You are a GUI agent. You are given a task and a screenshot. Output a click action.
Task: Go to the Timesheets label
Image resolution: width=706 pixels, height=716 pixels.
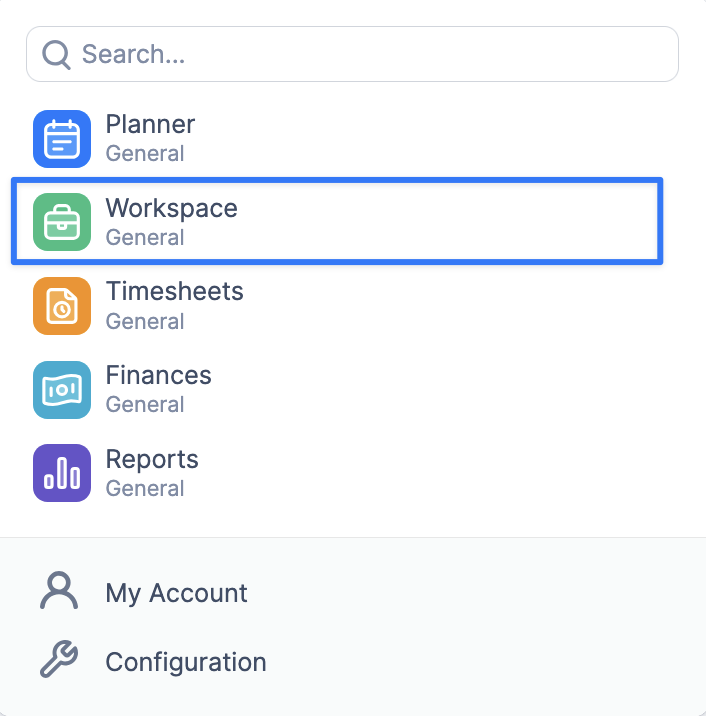[174, 291]
